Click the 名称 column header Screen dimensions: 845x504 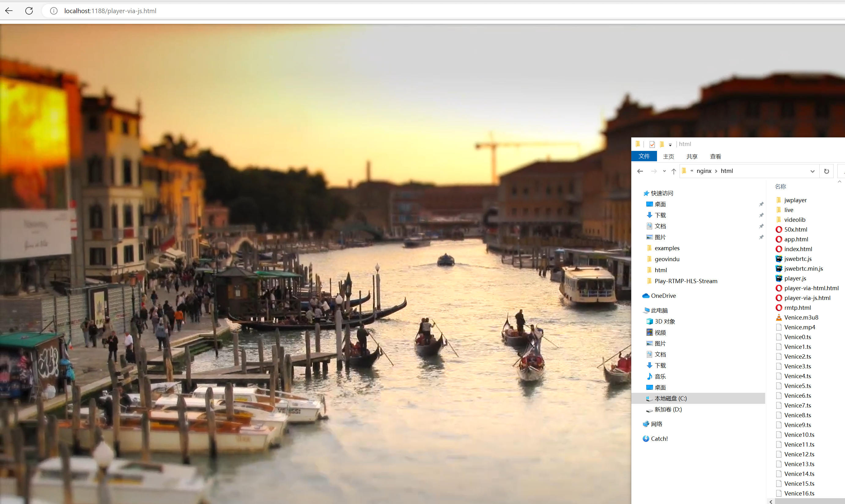780,186
